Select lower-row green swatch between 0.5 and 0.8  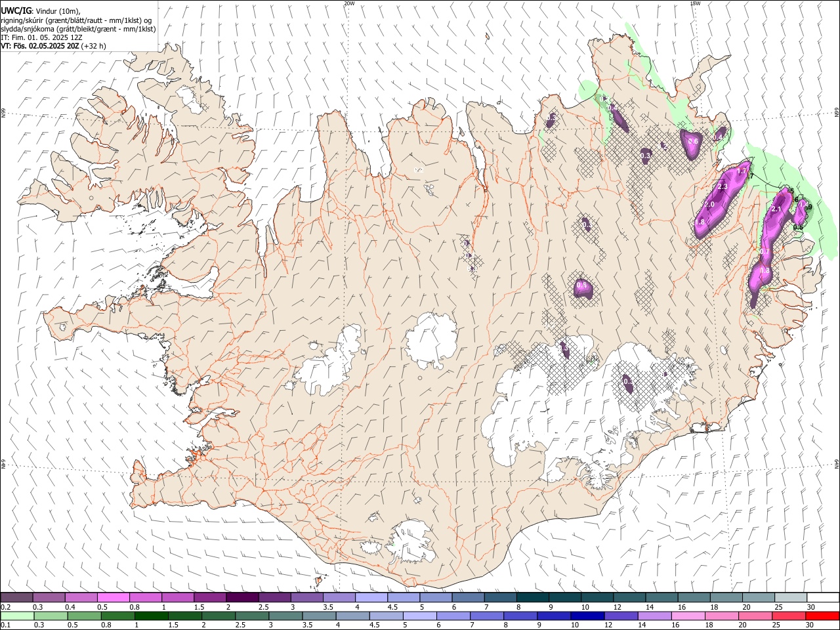pos(84,616)
